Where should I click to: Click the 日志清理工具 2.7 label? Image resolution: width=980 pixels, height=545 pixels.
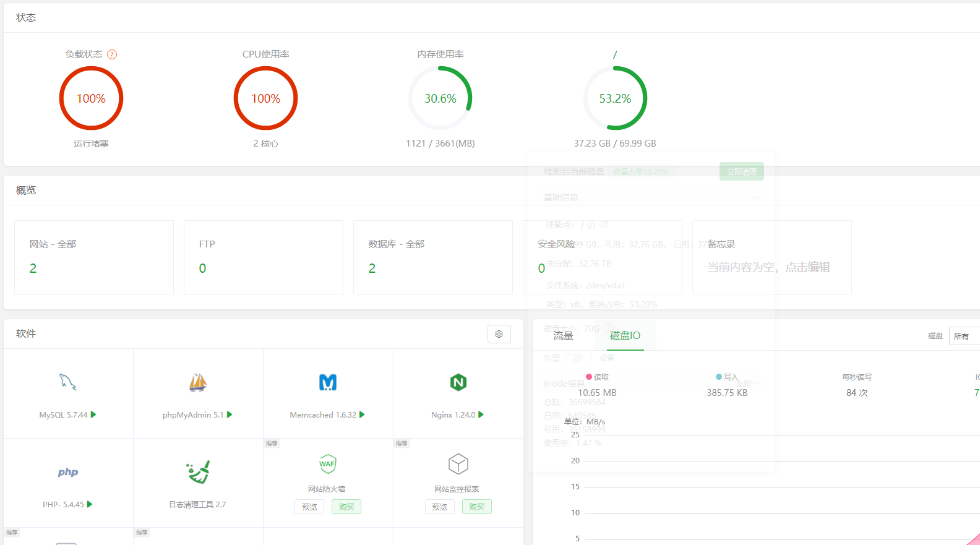tap(198, 505)
